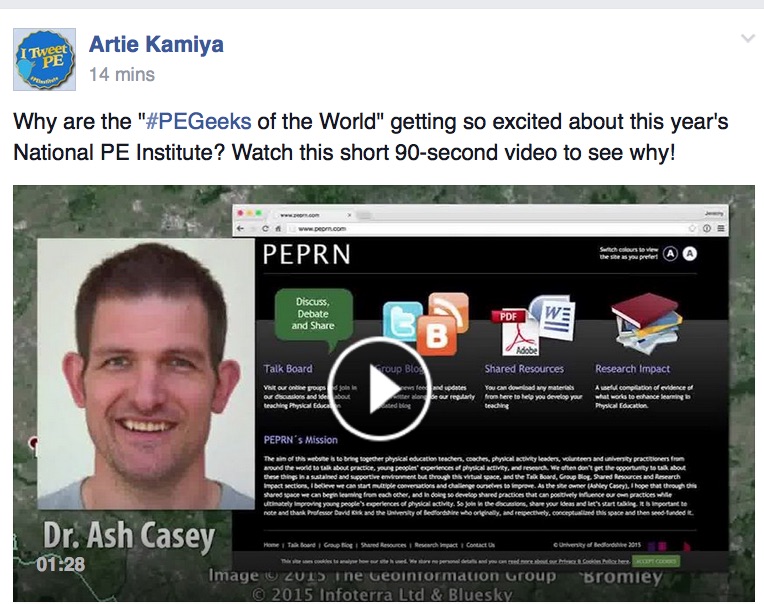Open Artie Kamiya's profile name link

click(x=156, y=44)
